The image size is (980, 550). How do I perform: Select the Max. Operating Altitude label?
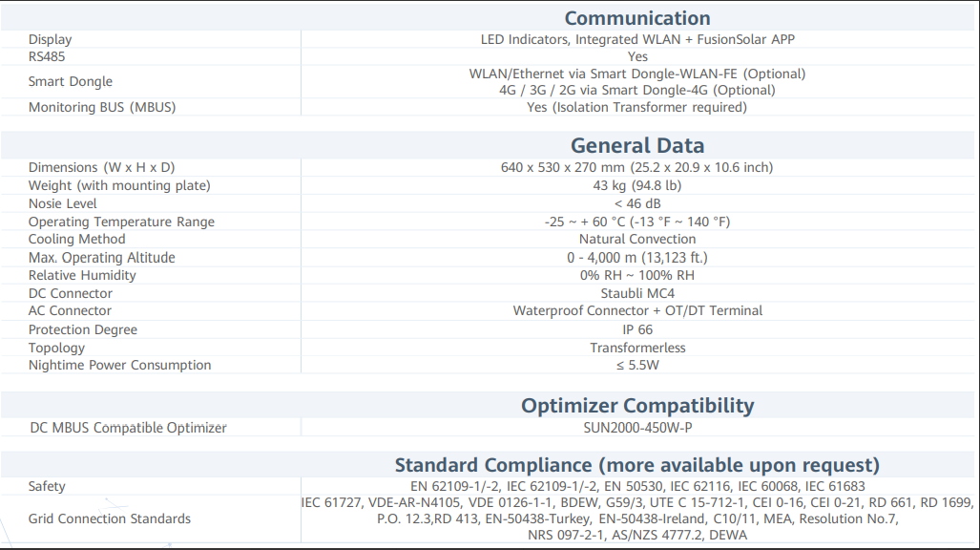102,258
